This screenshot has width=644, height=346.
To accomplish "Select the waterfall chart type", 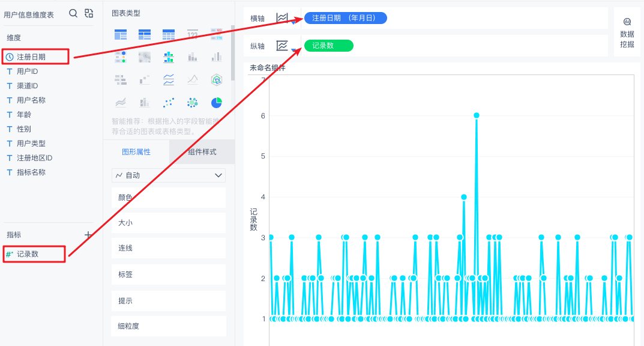I will pyautogui.click(x=145, y=80).
